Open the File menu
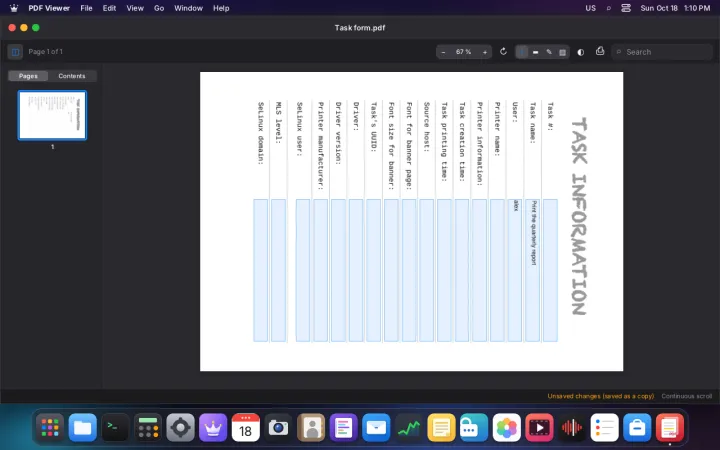The width and height of the screenshot is (720, 450). (x=86, y=8)
